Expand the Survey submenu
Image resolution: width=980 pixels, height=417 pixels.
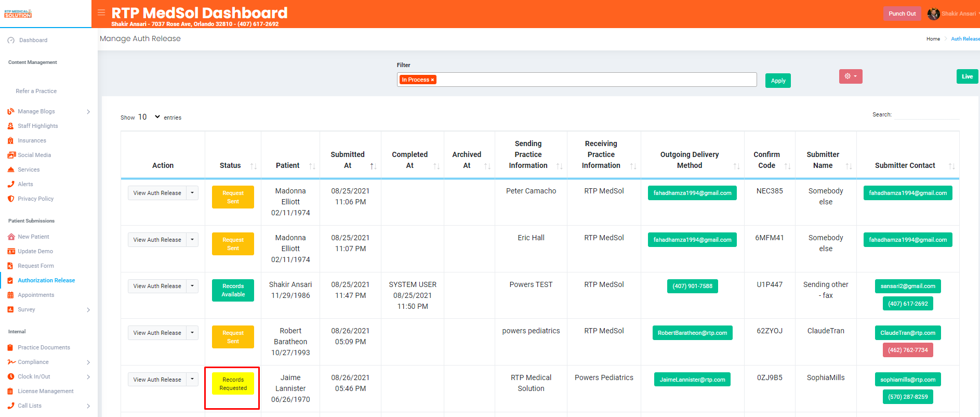[x=88, y=309]
